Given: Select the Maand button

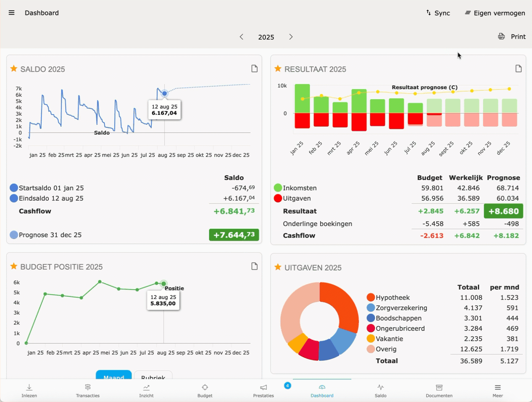Looking at the screenshot, I should click(113, 375).
